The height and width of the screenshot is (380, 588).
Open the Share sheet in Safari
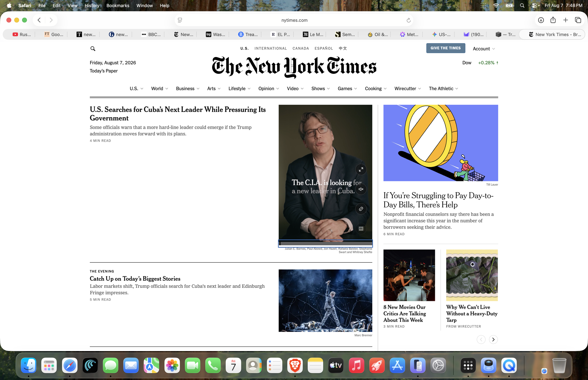pos(553,20)
